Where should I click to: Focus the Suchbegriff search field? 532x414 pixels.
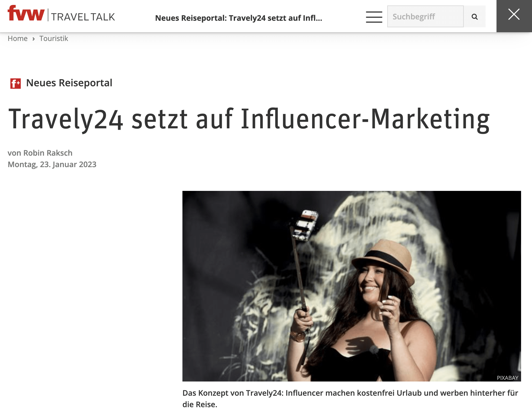pyautogui.click(x=425, y=17)
